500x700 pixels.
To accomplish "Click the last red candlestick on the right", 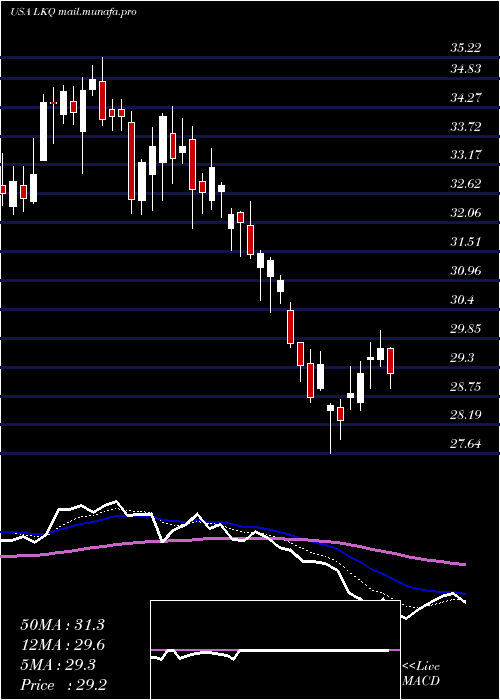I will click(391, 361).
